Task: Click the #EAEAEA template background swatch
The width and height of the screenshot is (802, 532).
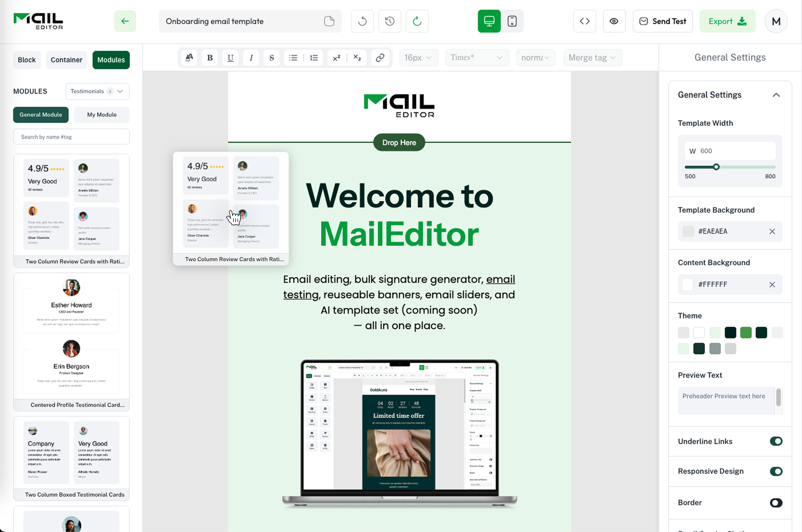Action: pyautogui.click(x=688, y=231)
